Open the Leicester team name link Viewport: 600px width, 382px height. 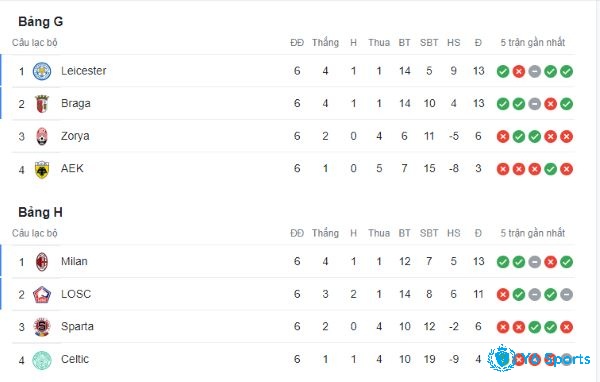tap(83, 71)
